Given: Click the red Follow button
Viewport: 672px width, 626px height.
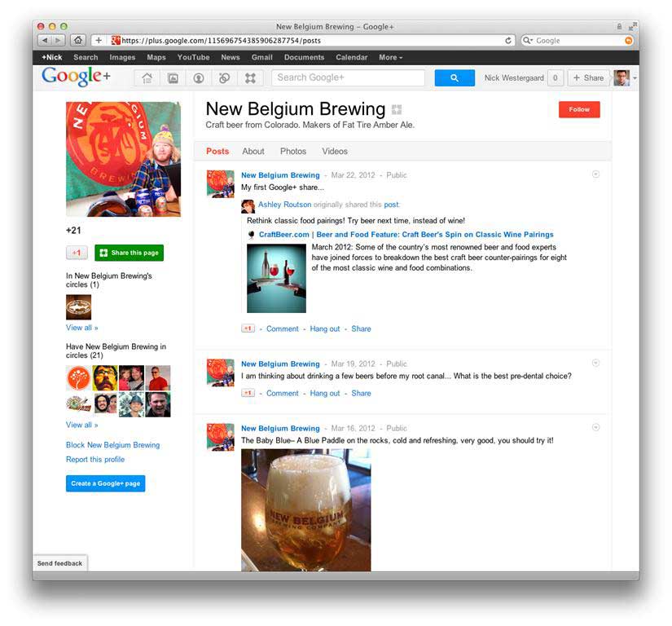Looking at the screenshot, I should pyautogui.click(x=579, y=109).
